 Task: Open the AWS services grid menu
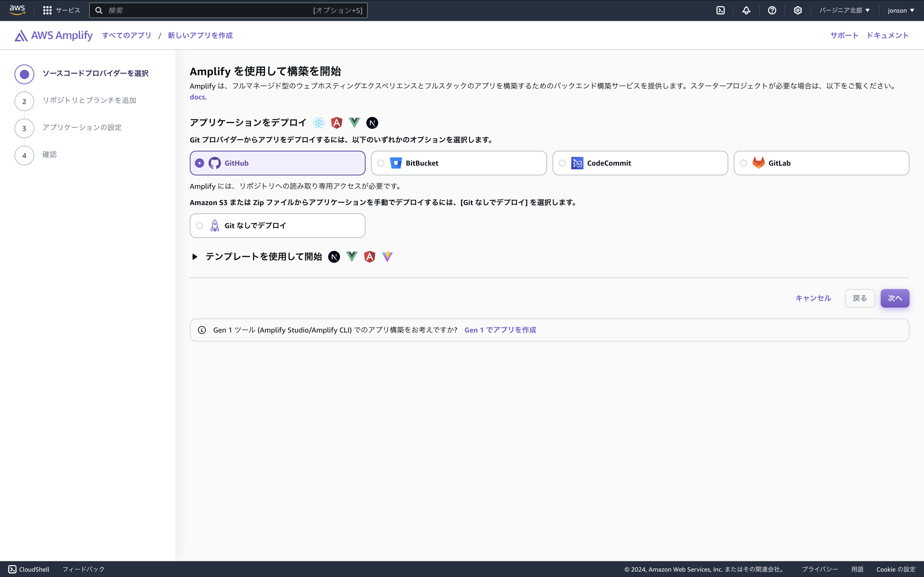click(x=47, y=10)
